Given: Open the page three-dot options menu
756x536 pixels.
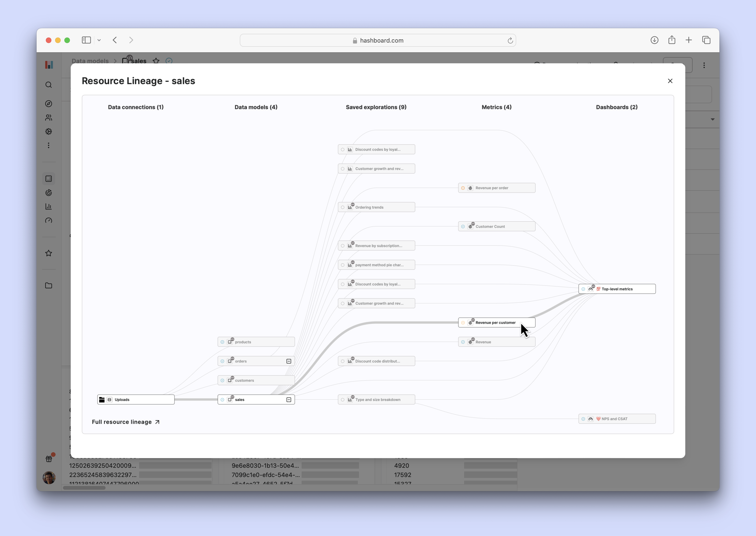Looking at the screenshot, I should pyautogui.click(x=704, y=65).
